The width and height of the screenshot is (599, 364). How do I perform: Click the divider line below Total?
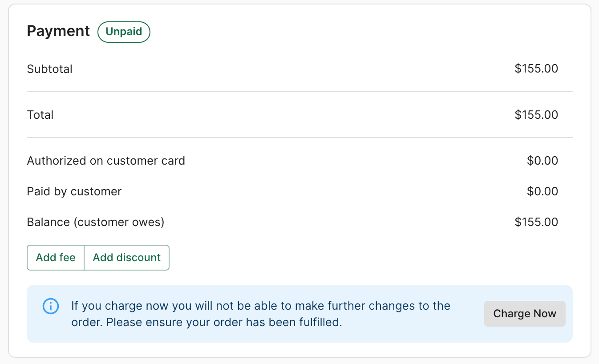click(x=299, y=138)
